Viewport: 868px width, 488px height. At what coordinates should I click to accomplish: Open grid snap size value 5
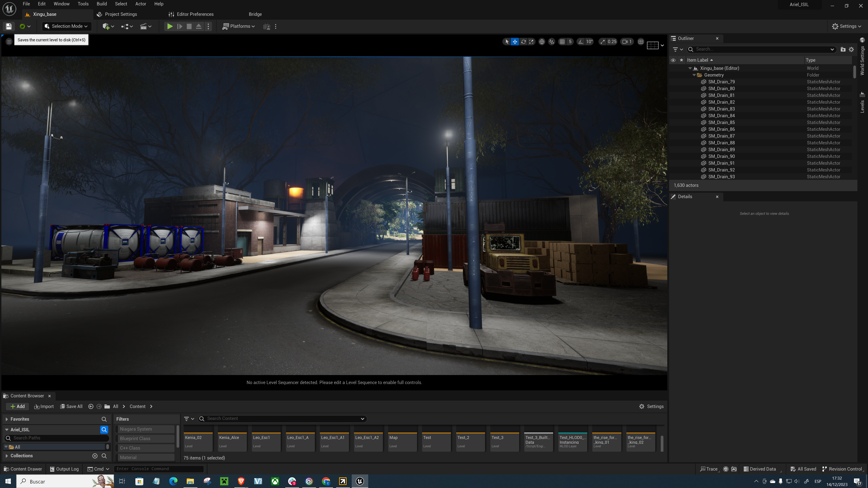tap(570, 42)
